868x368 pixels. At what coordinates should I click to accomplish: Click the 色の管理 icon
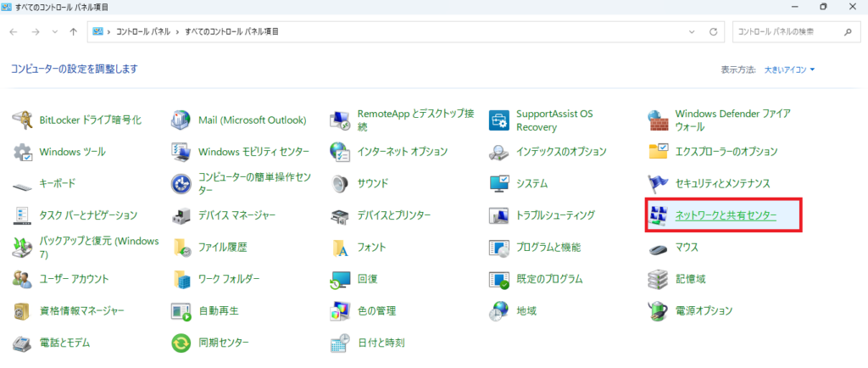[340, 311]
